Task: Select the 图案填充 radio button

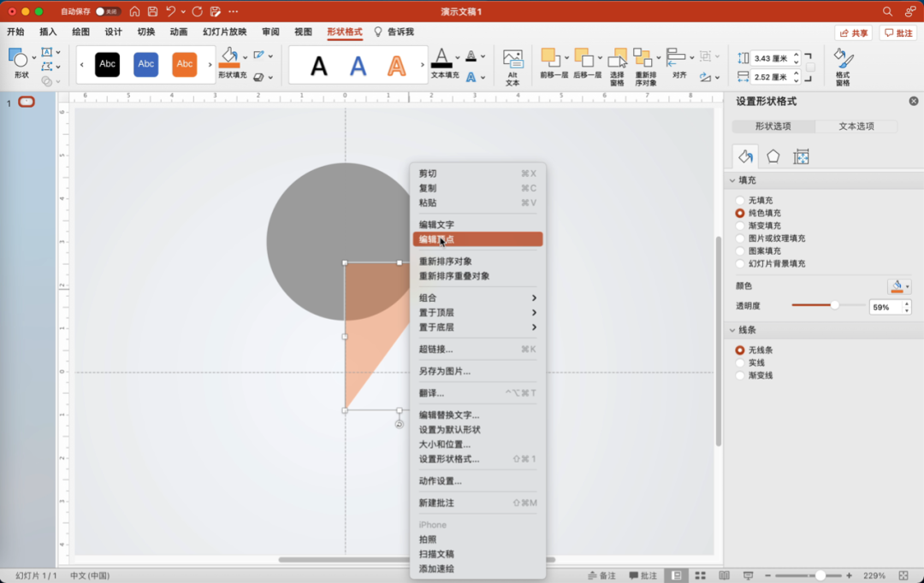Action: pyautogui.click(x=740, y=250)
